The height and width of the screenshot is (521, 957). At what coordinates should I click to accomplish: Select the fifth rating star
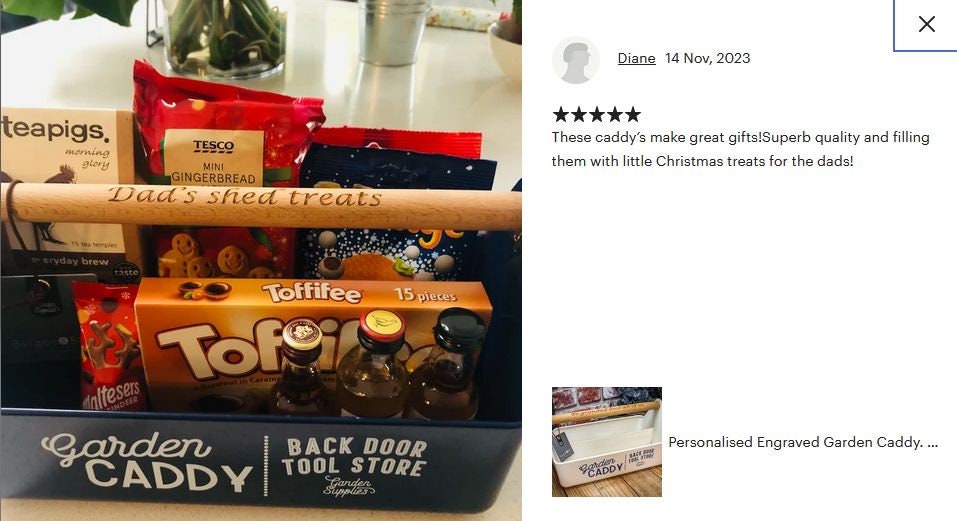633,115
